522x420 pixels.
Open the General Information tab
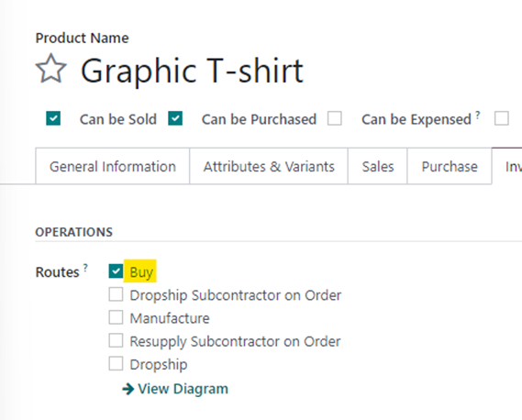point(113,166)
